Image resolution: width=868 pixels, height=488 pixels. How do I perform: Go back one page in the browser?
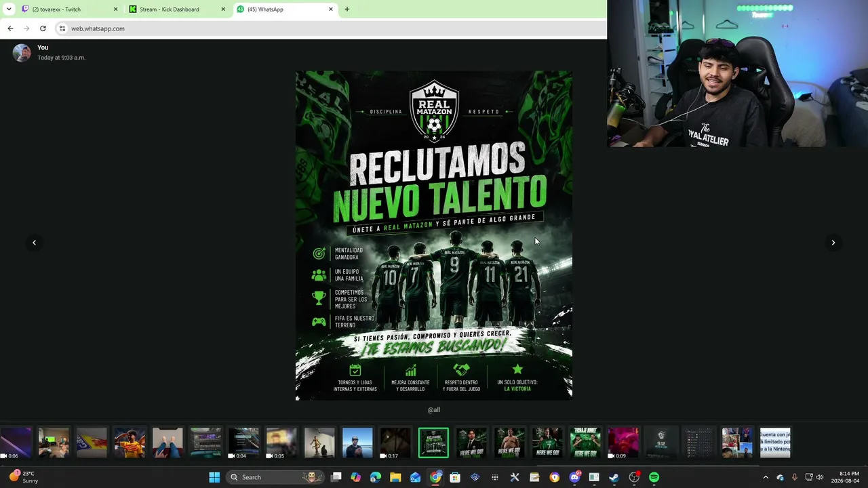[10, 28]
